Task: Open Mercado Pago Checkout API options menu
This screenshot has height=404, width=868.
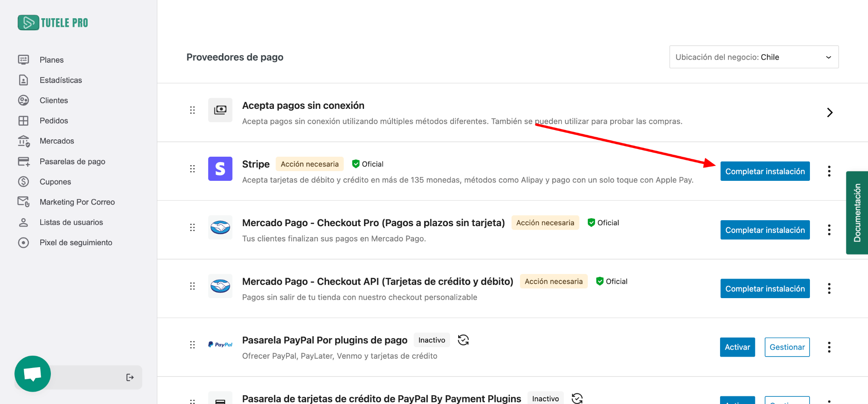Action: (829, 288)
